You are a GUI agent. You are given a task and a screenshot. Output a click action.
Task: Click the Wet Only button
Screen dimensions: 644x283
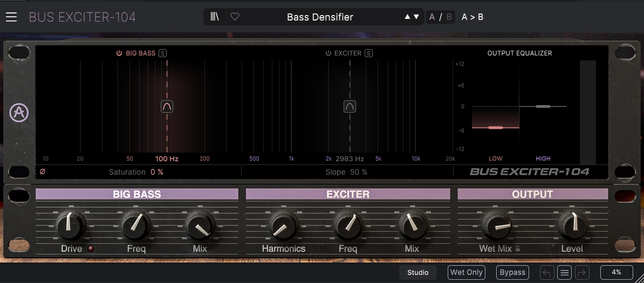click(x=466, y=272)
